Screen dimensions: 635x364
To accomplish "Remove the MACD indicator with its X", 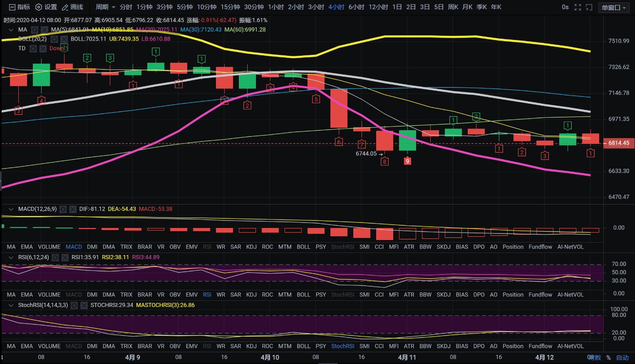I will (x=73, y=209).
